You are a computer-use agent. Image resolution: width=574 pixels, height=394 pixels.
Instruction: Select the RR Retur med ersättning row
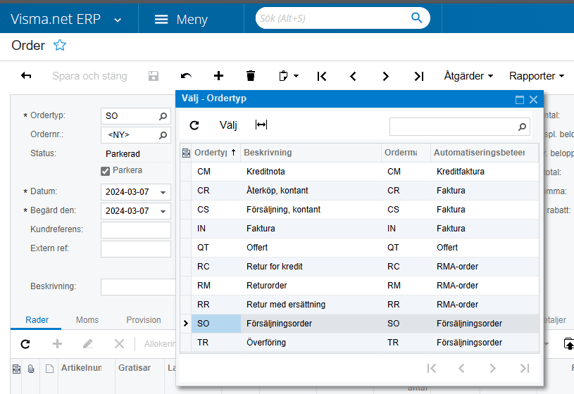click(x=359, y=305)
